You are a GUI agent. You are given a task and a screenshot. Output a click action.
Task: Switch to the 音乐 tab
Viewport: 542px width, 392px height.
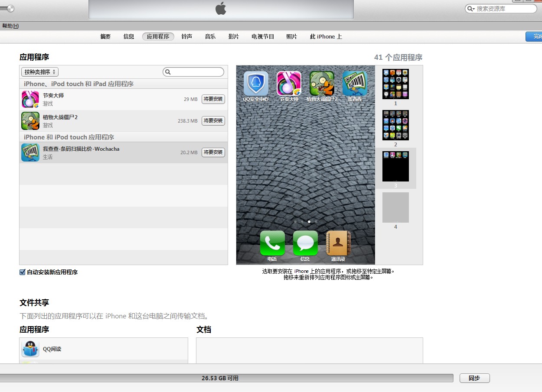tap(210, 37)
